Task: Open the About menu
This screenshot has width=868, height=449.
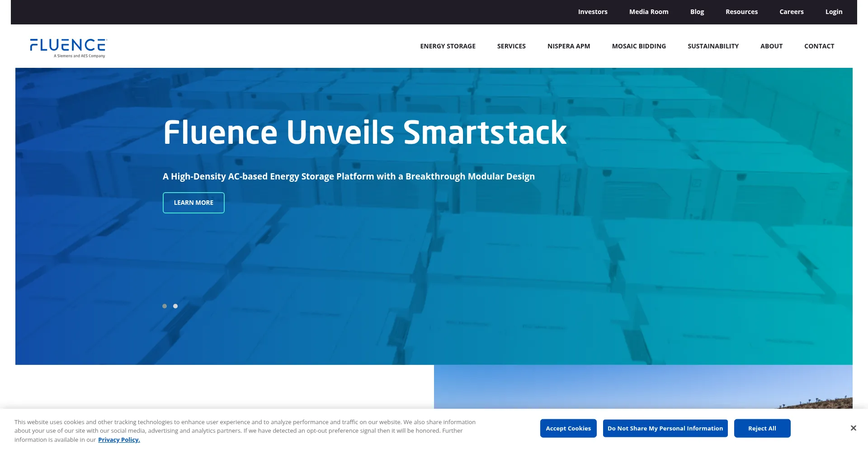Action: (771, 46)
